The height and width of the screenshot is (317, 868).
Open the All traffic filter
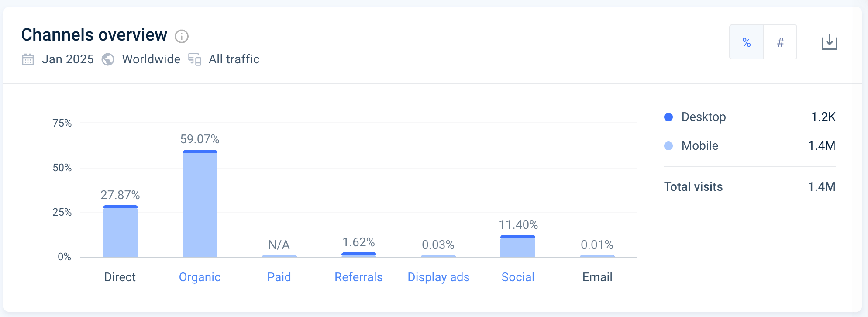[234, 59]
